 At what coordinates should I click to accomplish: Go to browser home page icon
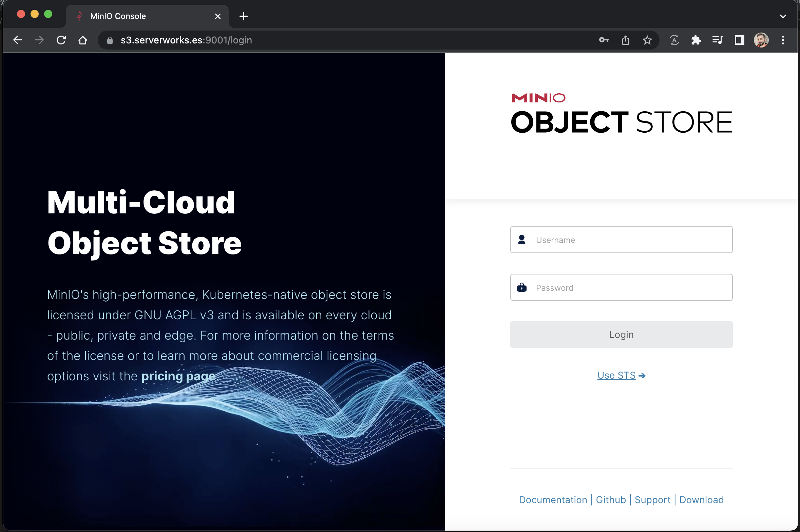tap(83, 40)
